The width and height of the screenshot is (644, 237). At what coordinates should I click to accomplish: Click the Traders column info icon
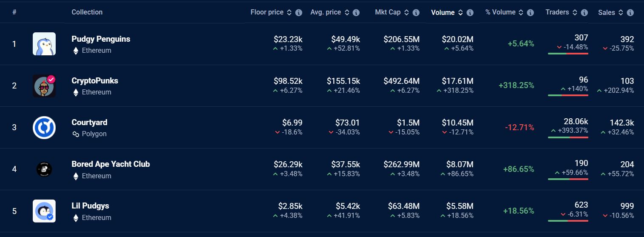(584, 13)
